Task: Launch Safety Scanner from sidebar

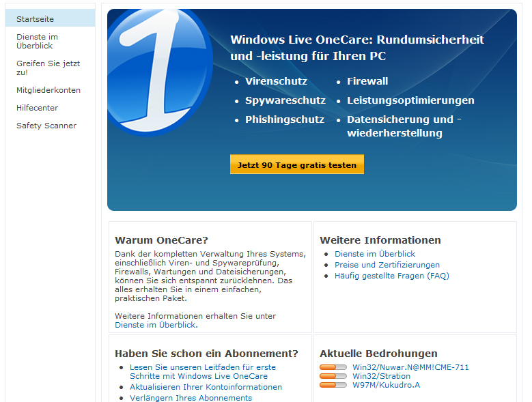Action: click(46, 126)
